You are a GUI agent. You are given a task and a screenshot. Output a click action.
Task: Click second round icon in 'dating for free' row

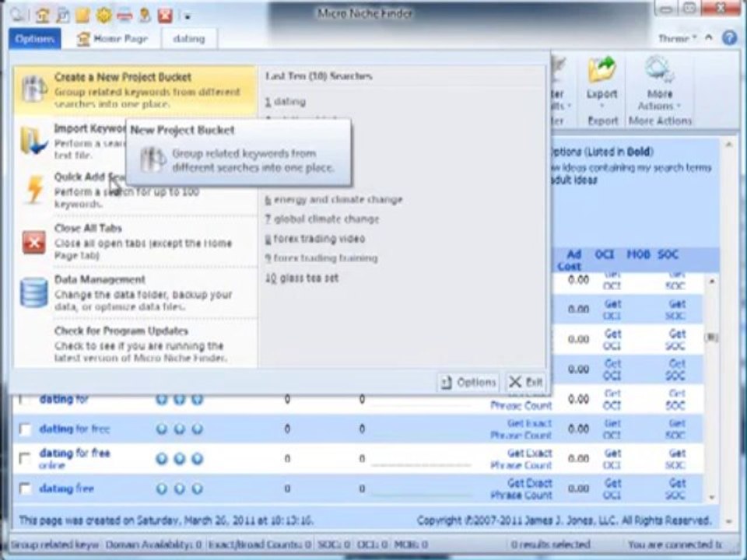(180, 429)
